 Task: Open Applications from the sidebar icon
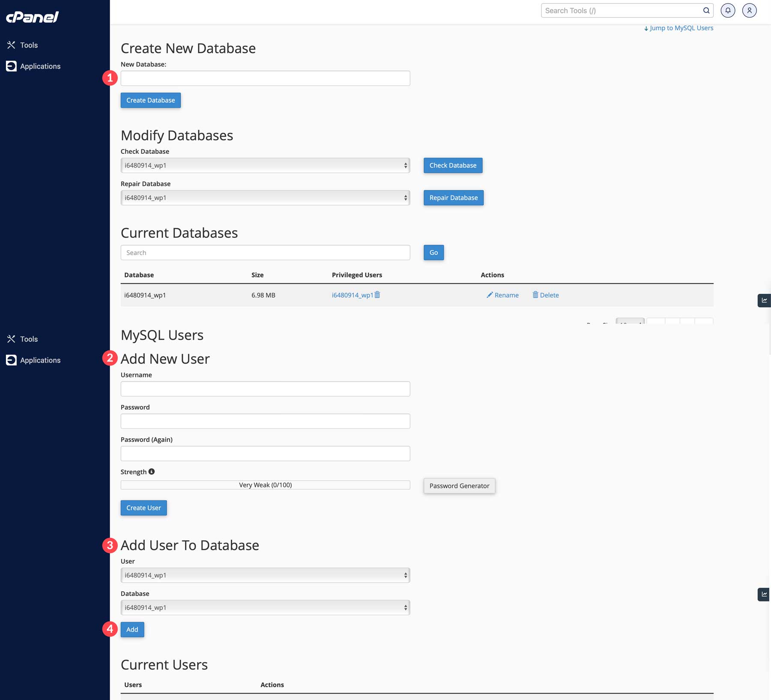coord(11,66)
